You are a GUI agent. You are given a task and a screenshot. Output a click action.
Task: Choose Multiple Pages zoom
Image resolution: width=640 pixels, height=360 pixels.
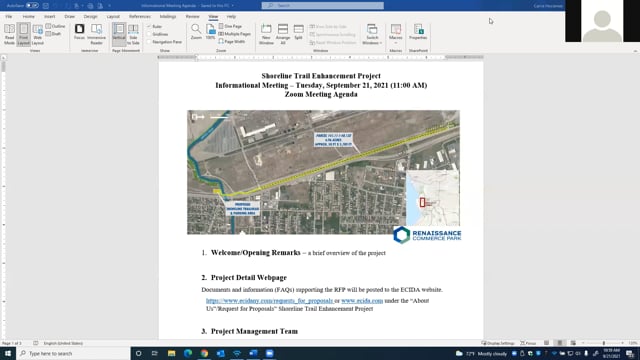click(235, 34)
